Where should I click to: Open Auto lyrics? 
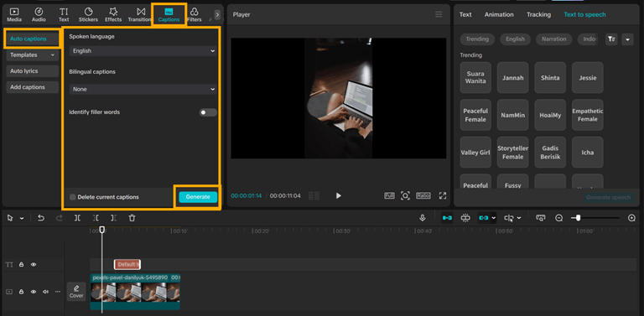click(33, 71)
